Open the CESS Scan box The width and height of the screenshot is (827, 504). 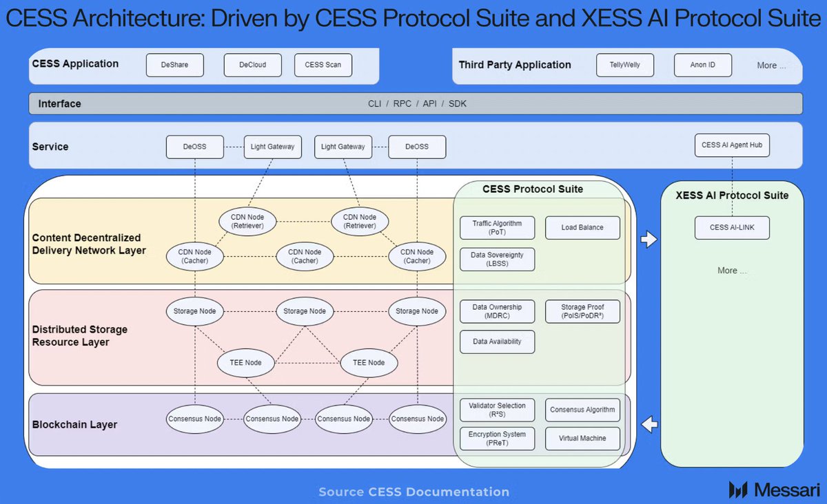(323, 65)
